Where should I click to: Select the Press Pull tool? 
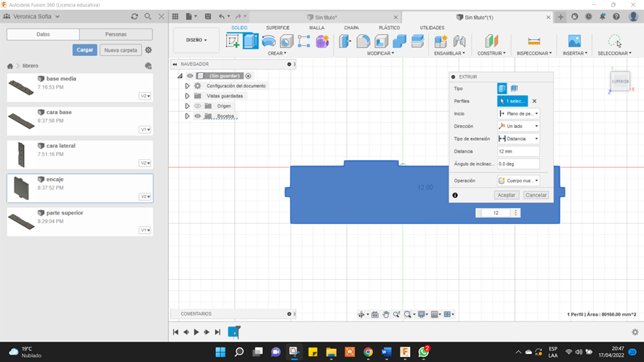pyautogui.click(x=345, y=41)
